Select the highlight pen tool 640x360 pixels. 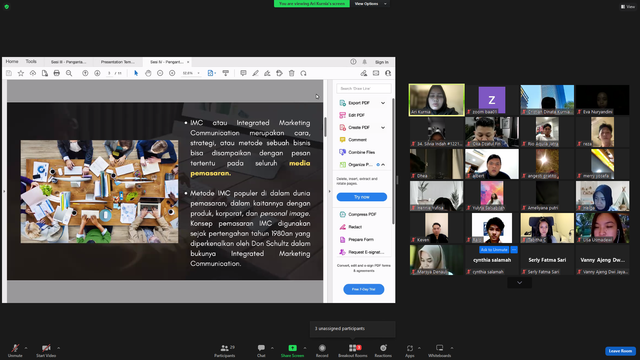255,73
